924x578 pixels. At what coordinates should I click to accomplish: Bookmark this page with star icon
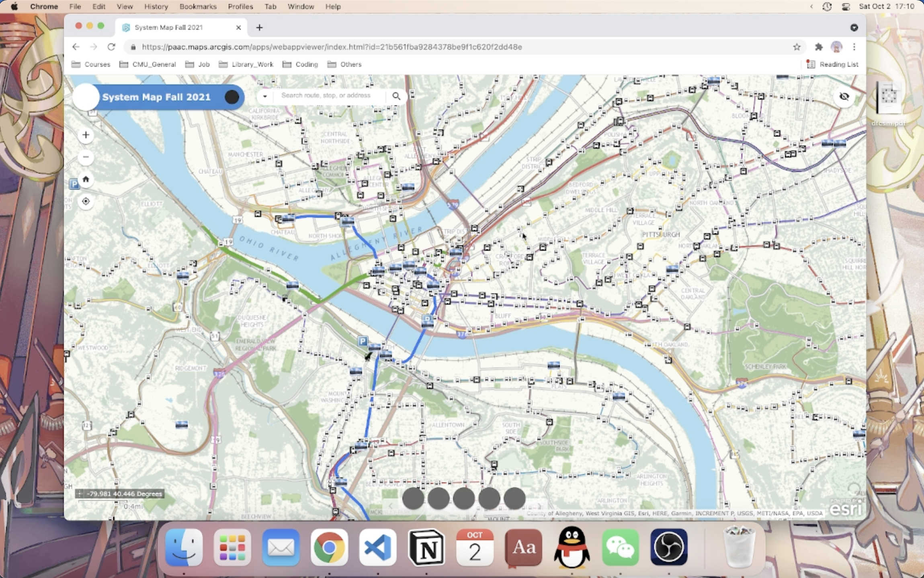pyautogui.click(x=797, y=47)
